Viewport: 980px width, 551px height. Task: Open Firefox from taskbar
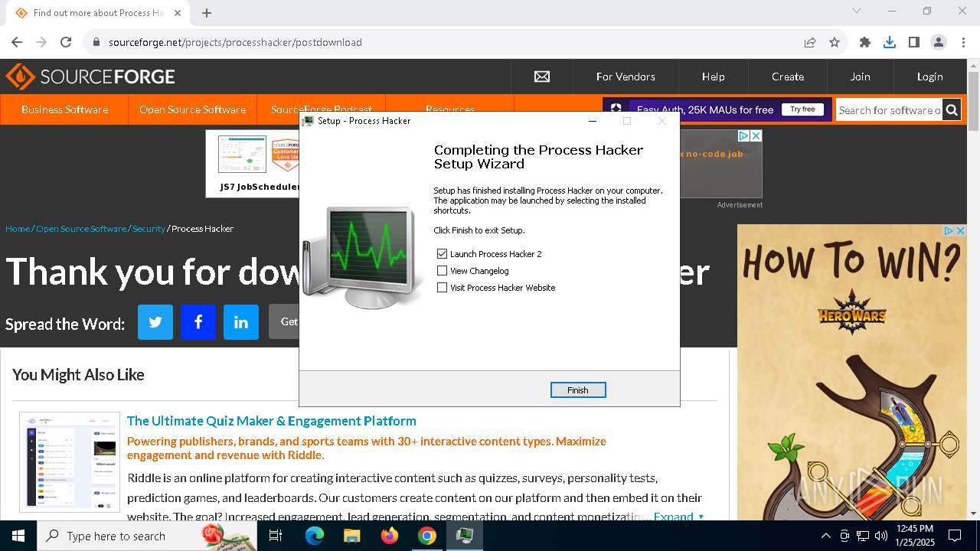coord(390,536)
